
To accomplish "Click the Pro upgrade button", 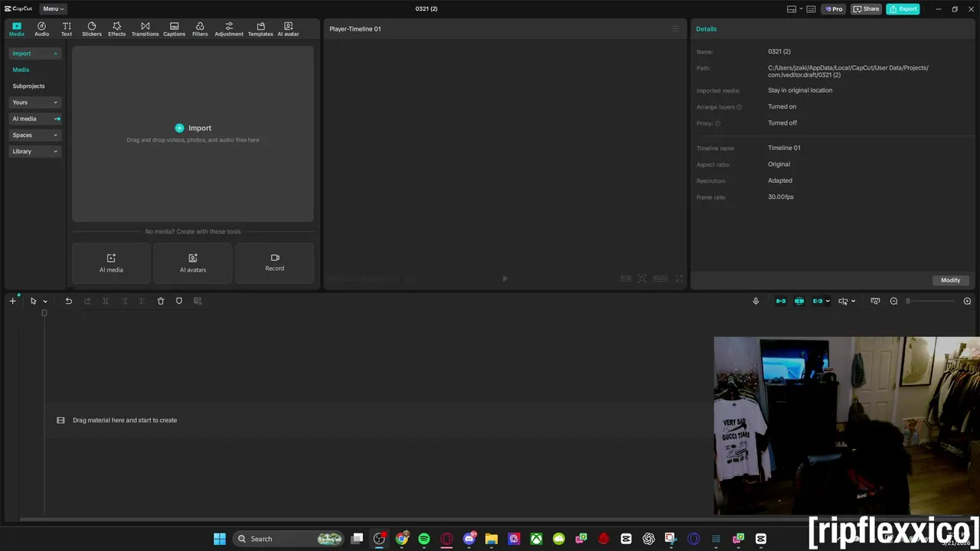I will [834, 9].
